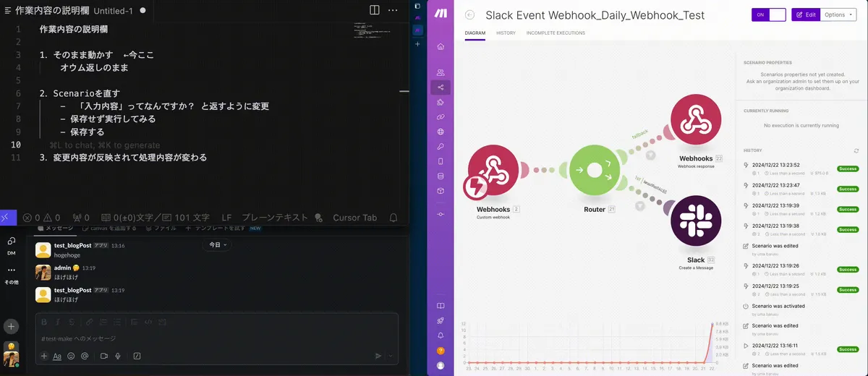
Task: Select the Slack Create a Message module
Action: [x=696, y=222]
